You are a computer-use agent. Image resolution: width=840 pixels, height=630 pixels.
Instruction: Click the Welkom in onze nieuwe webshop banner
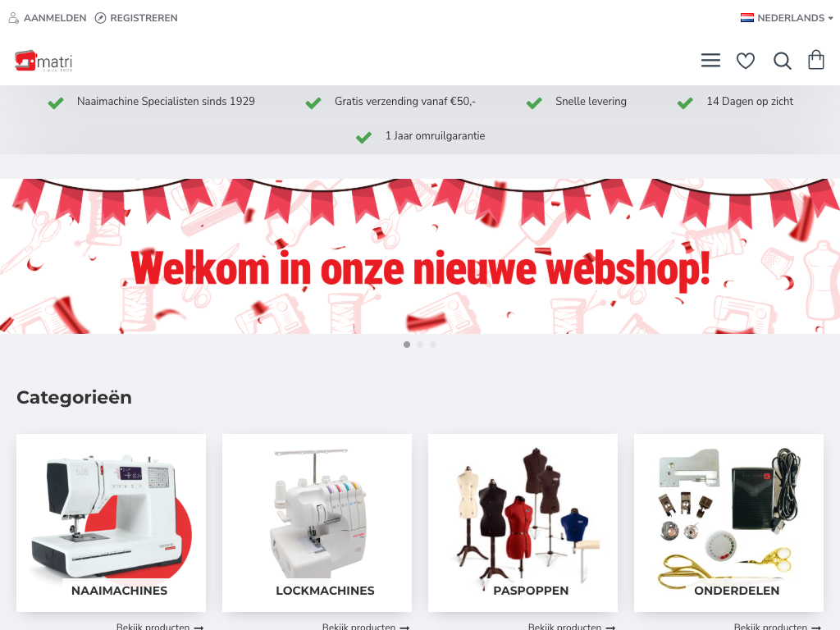(420, 256)
